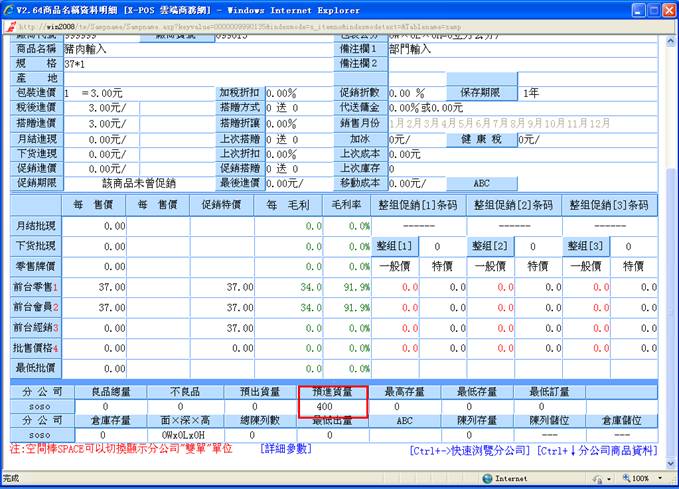Select the 銷售月份 months row

[x=499, y=124]
